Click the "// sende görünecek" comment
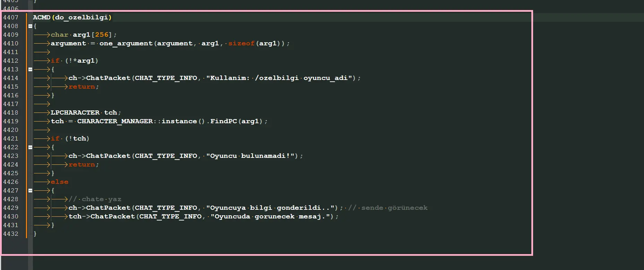 pos(388,208)
